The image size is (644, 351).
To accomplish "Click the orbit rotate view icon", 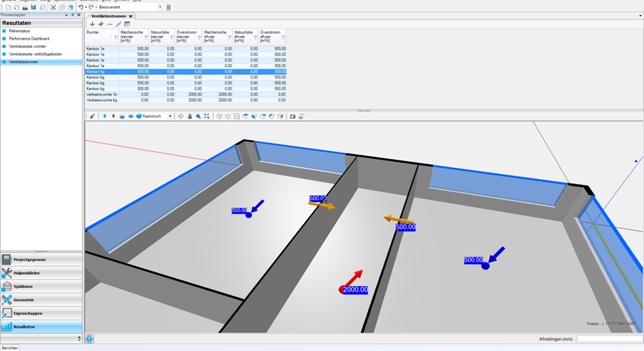I will pos(181,116).
